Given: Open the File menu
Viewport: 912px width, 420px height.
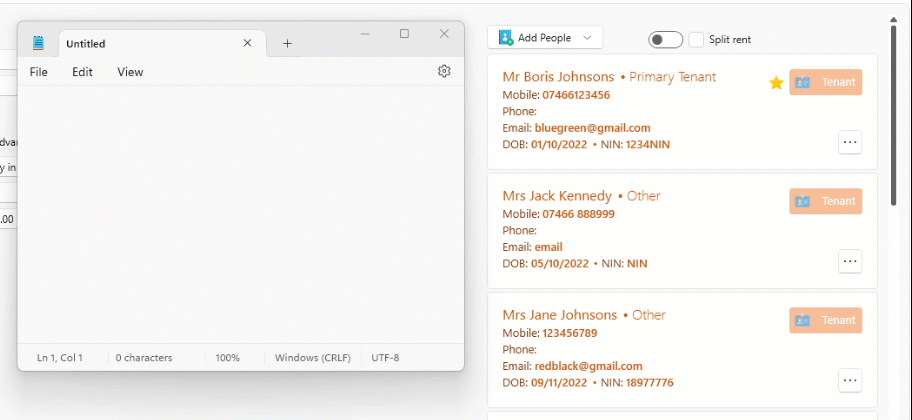Looking at the screenshot, I should (39, 72).
